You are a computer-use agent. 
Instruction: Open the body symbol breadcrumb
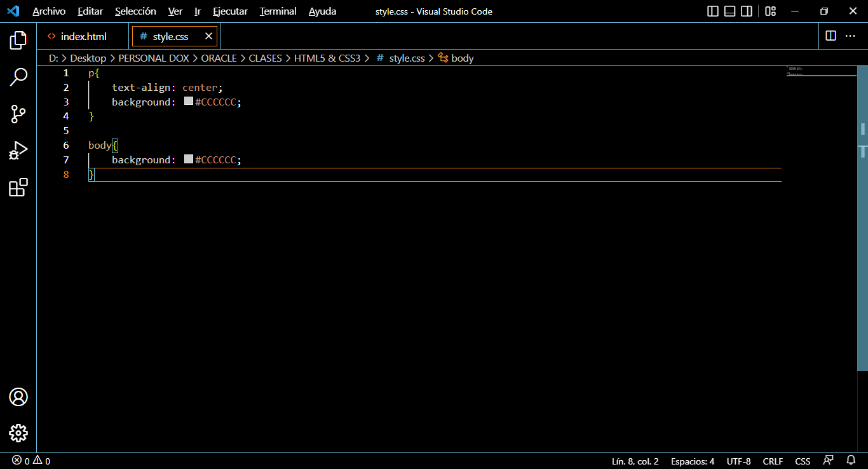[x=456, y=58]
